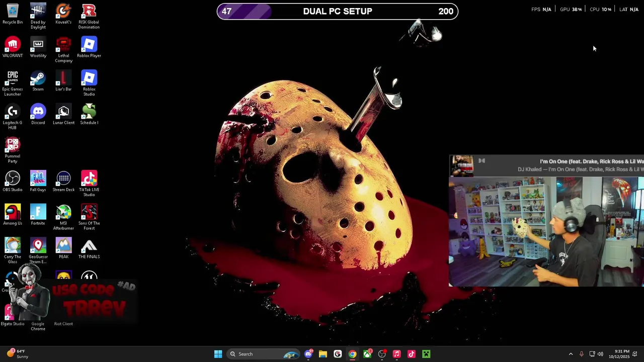Image resolution: width=644 pixels, height=362 pixels.
Task: Open TikTok LIVE Studio shortcut
Action: [89, 184]
